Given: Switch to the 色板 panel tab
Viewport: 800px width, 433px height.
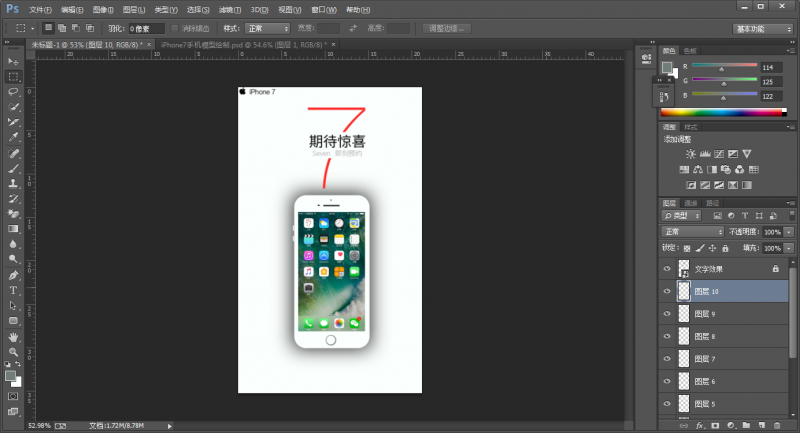Looking at the screenshot, I should click(x=690, y=50).
